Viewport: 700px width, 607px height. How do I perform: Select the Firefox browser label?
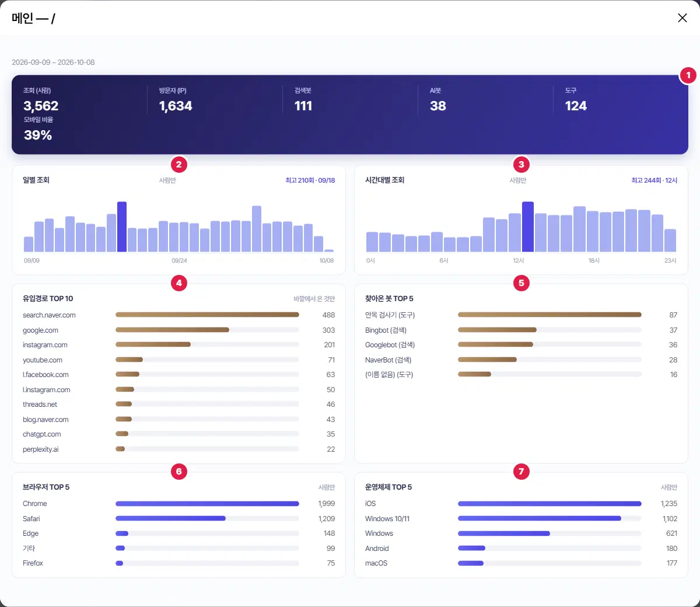pos(33,563)
